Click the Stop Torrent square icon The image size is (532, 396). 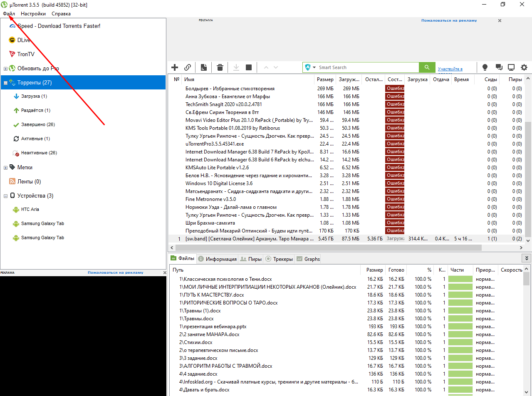click(249, 67)
